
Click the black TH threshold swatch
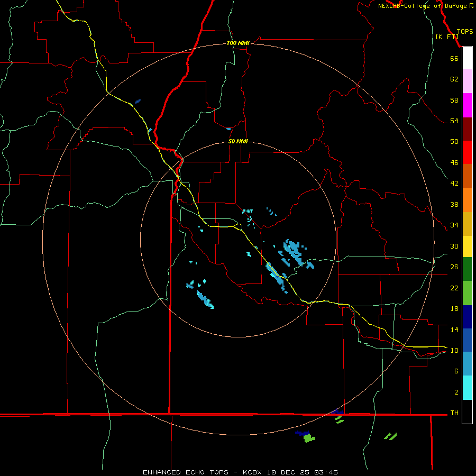point(467,411)
